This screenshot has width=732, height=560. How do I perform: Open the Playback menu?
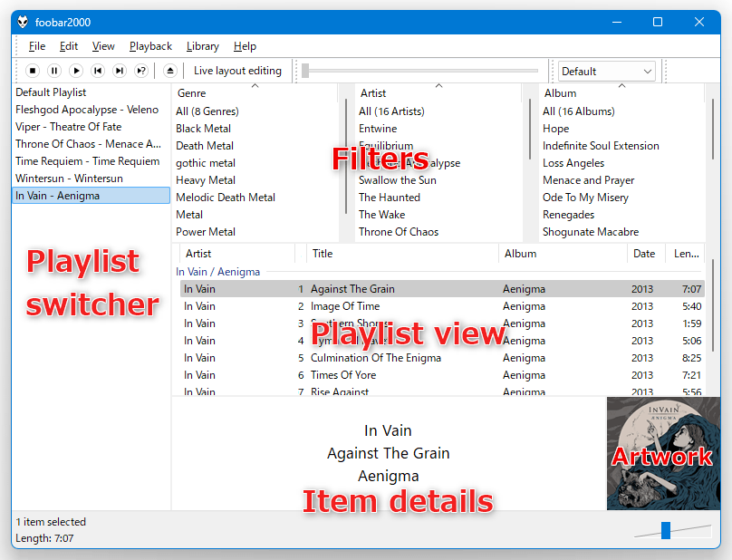[x=150, y=46]
